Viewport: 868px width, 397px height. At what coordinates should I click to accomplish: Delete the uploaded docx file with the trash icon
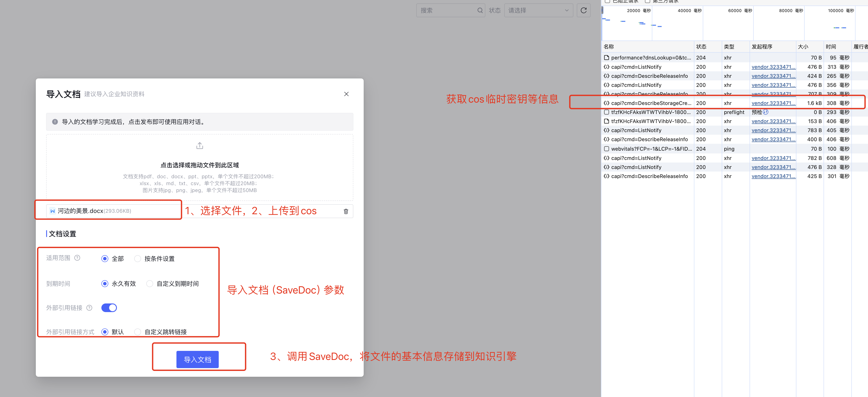tap(346, 211)
